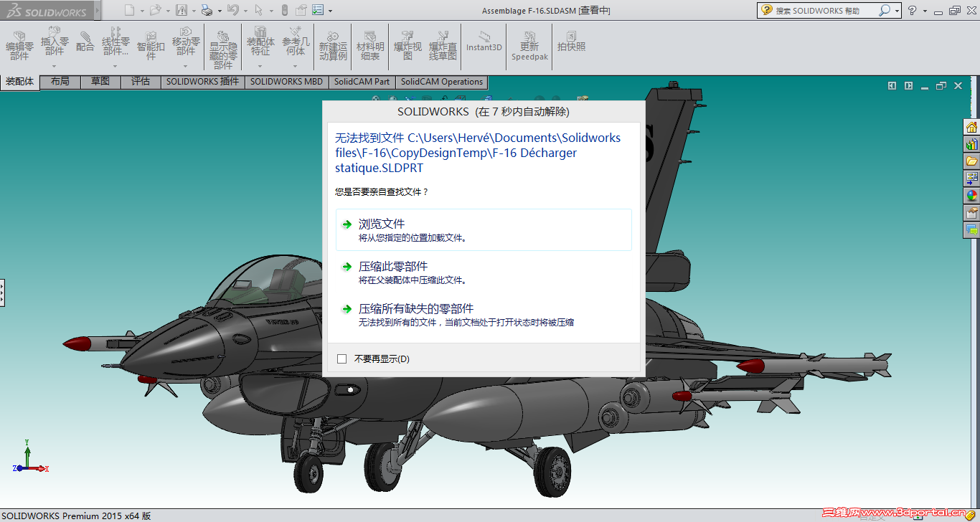This screenshot has width=980, height=522.
Task: Click the 更新 Speedpak tool
Action: click(529, 47)
